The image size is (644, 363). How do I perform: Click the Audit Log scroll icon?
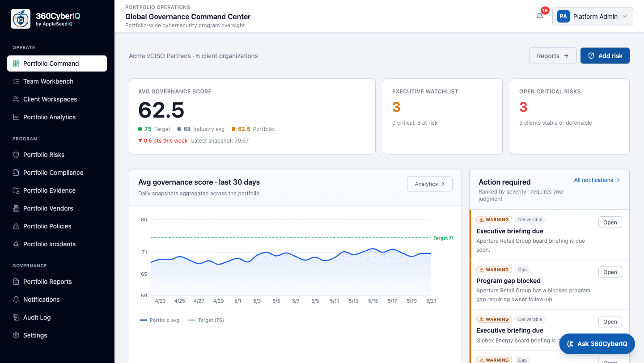click(x=16, y=317)
